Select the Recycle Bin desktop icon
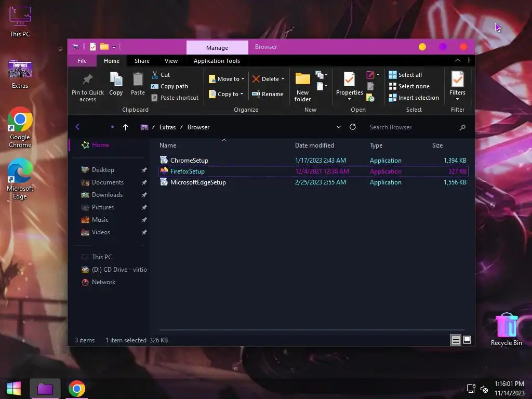 (x=506, y=329)
